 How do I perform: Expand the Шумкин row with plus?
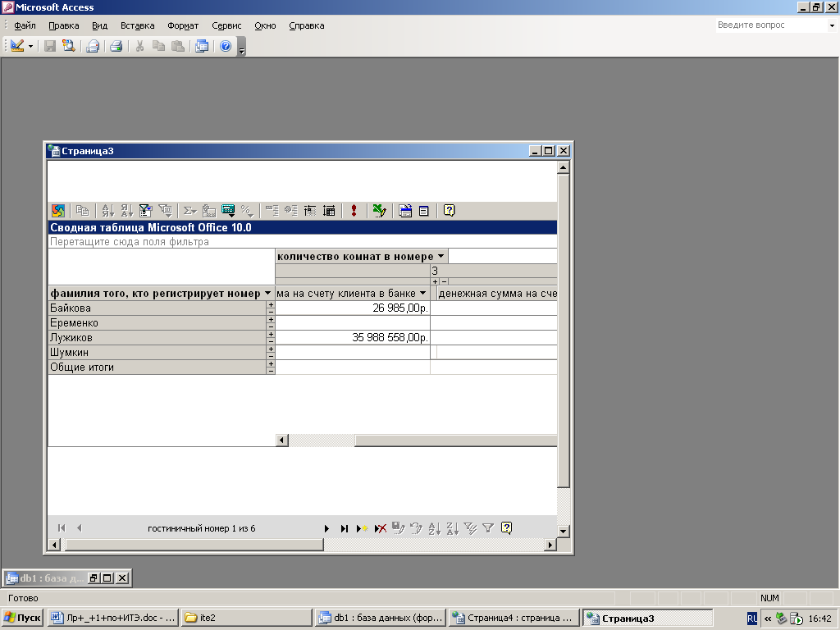click(x=271, y=349)
